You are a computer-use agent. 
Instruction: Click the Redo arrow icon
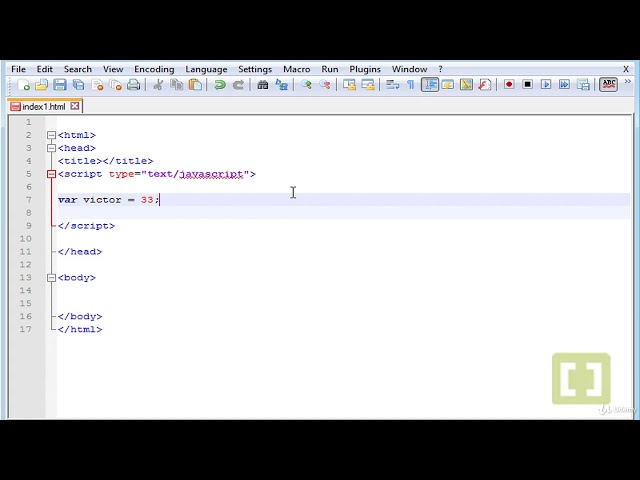pos(238,85)
